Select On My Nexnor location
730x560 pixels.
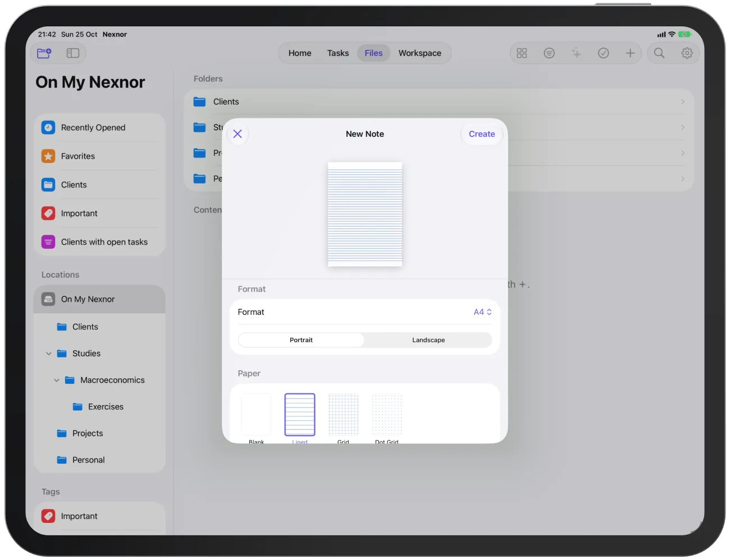click(99, 299)
